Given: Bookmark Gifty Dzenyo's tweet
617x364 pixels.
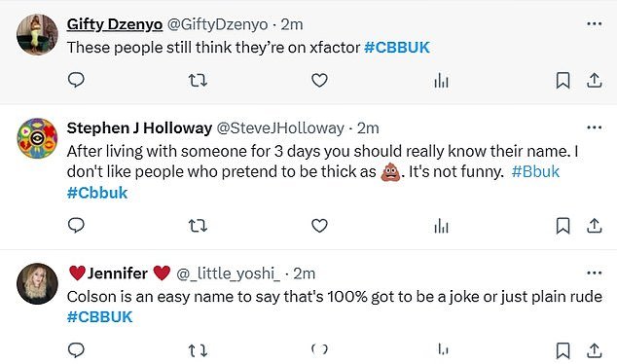Looking at the screenshot, I should pyautogui.click(x=563, y=80).
